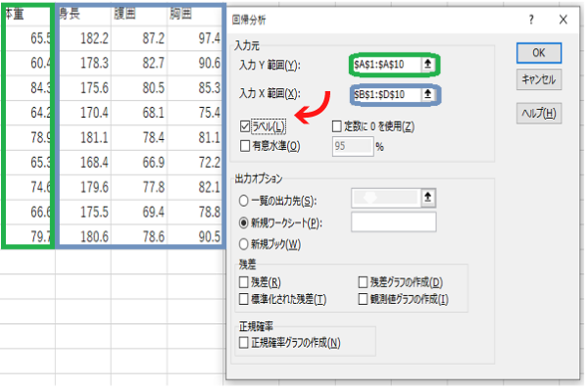Select the 身長 header cell
588x392 pixels.
pyautogui.click(x=83, y=13)
